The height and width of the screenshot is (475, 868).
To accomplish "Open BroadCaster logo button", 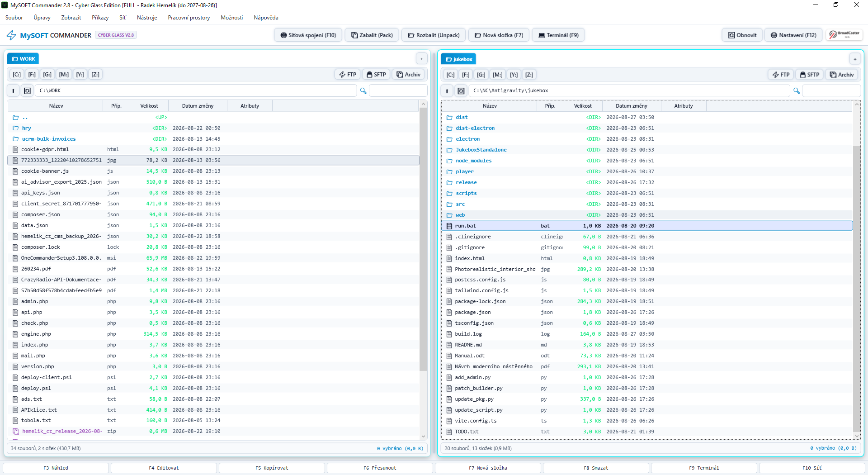I will 844,35.
